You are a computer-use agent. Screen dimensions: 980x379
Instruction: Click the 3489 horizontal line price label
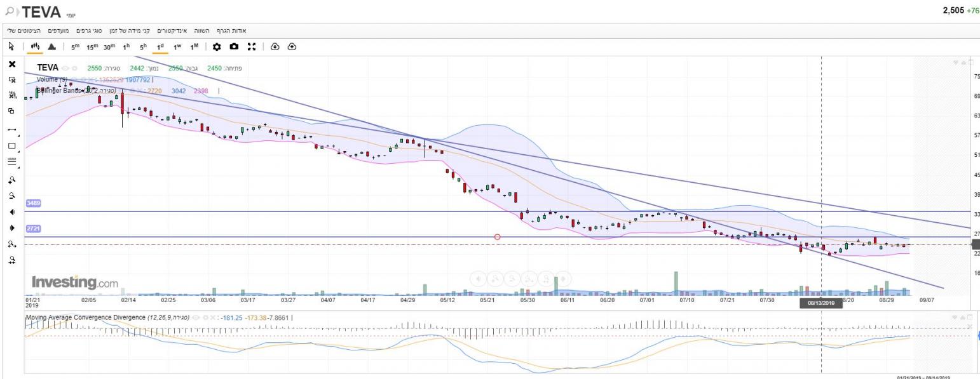point(33,203)
